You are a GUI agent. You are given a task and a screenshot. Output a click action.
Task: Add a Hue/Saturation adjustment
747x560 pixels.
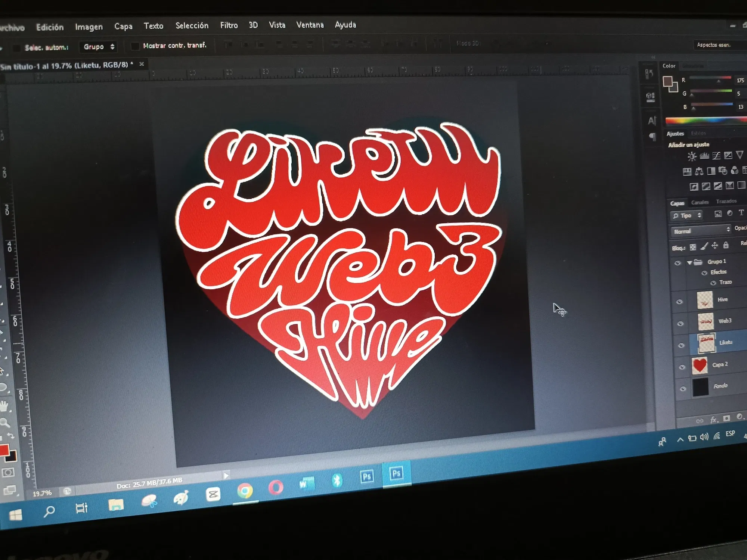687,172
